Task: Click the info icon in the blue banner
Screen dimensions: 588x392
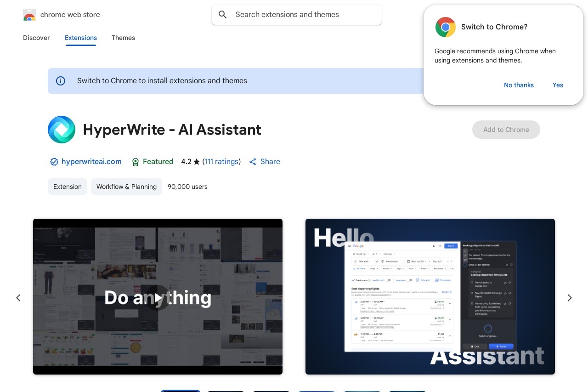Action: [x=61, y=81]
